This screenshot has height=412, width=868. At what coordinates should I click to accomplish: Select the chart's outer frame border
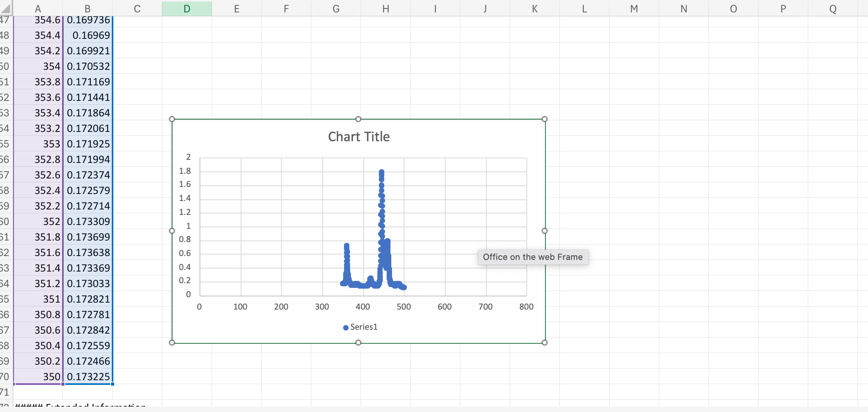272,119
